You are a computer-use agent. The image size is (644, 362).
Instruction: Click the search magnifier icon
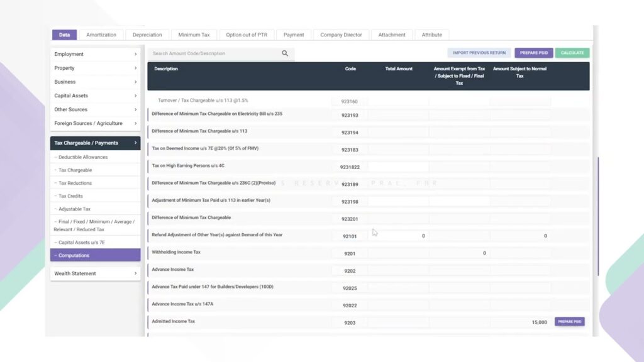point(285,53)
